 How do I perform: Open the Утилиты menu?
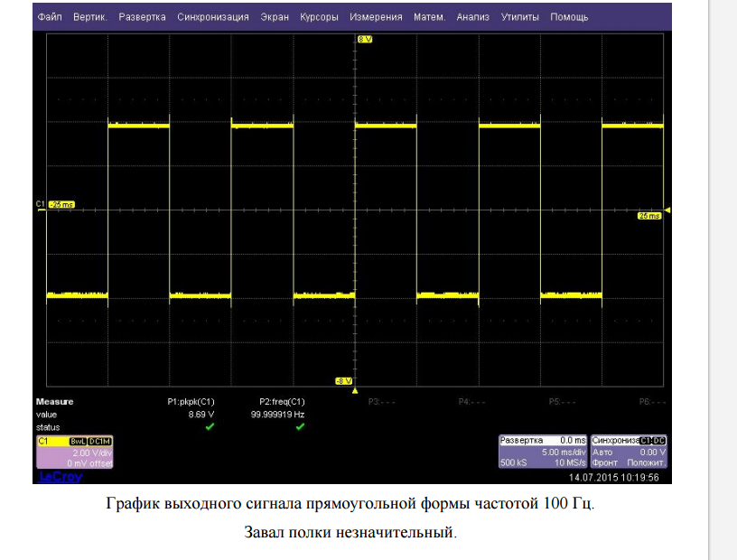519,16
